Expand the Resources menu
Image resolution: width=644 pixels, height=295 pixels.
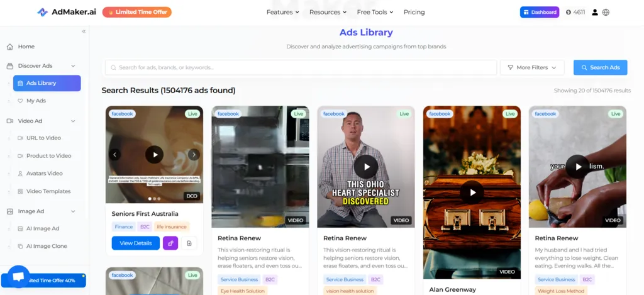tap(328, 12)
